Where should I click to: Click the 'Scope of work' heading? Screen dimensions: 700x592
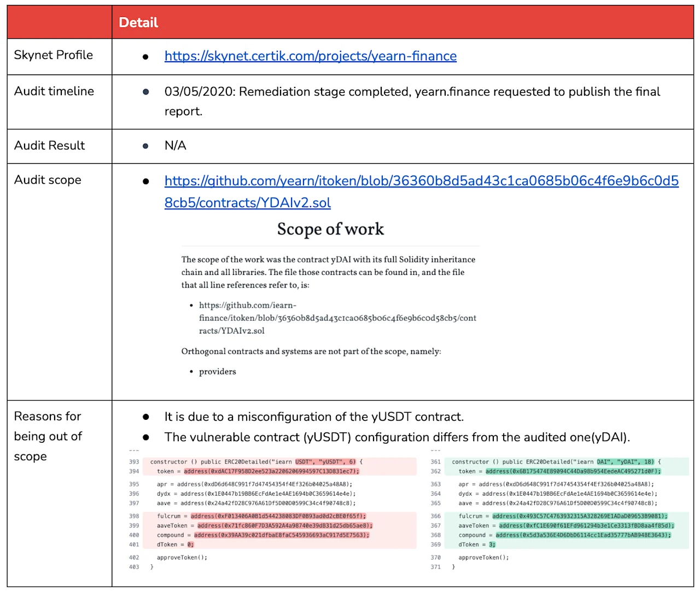tap(330, 228)
